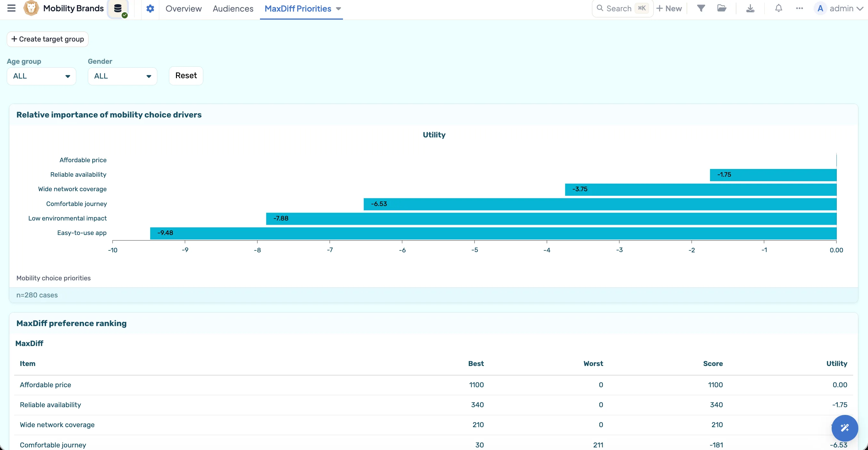
Task: Click the admin avatar icon
Action: pos(820,8)
